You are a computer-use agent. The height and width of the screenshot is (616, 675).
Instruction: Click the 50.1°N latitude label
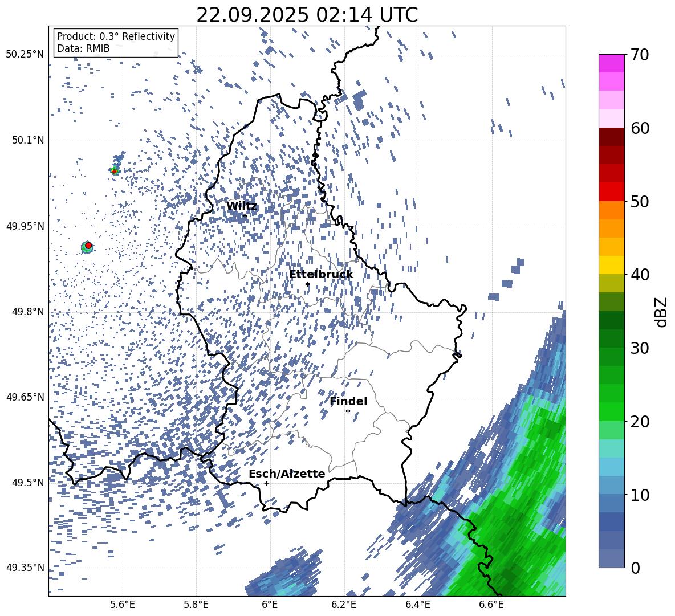pos(28,141)
